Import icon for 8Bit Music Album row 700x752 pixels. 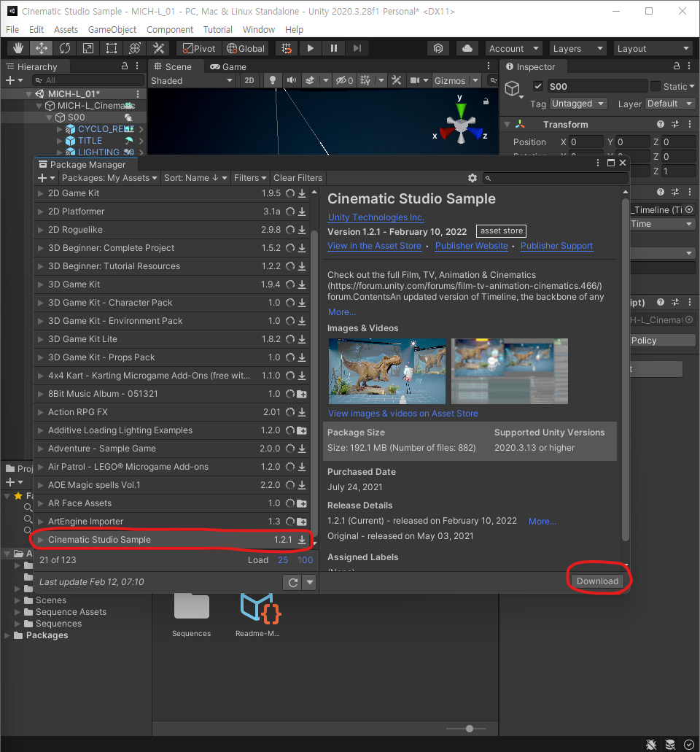[x=302, y=394]
